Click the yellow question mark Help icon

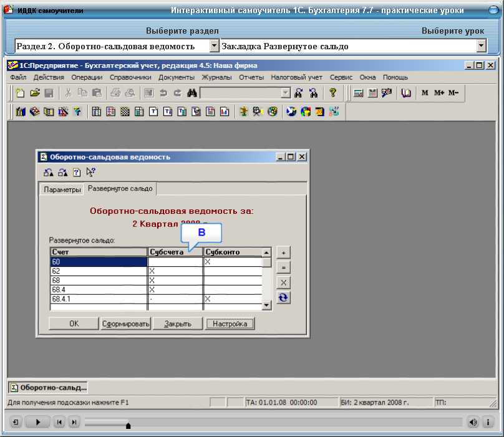pos(332,93)
